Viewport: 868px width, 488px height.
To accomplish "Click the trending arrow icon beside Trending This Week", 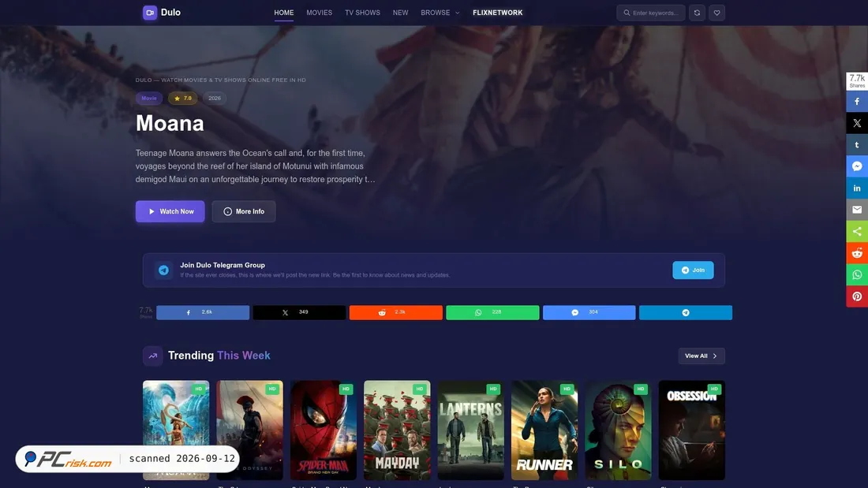I will [153, 356].
